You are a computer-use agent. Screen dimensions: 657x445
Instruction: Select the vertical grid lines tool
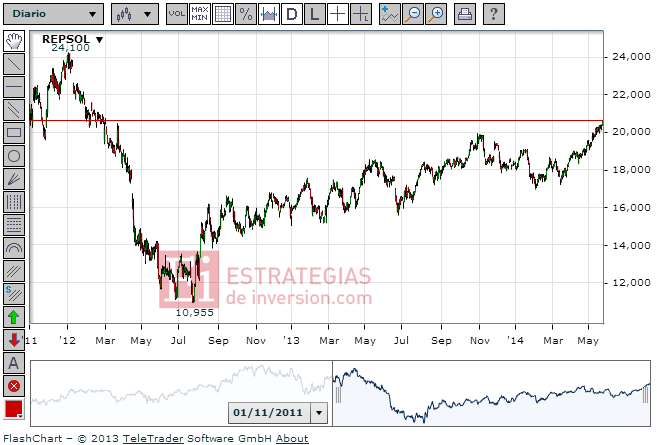(x=14, y=202)
